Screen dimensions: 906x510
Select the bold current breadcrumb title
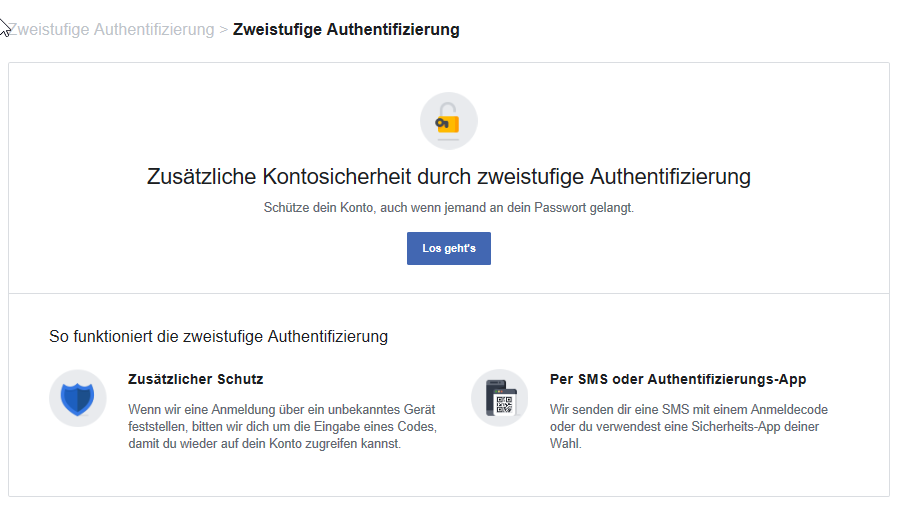coord(346,30)
